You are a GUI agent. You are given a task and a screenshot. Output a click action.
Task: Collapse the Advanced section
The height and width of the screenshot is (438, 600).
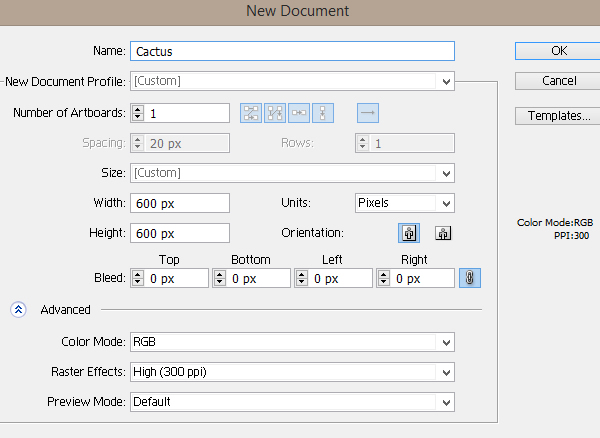(x=19, y=310)
